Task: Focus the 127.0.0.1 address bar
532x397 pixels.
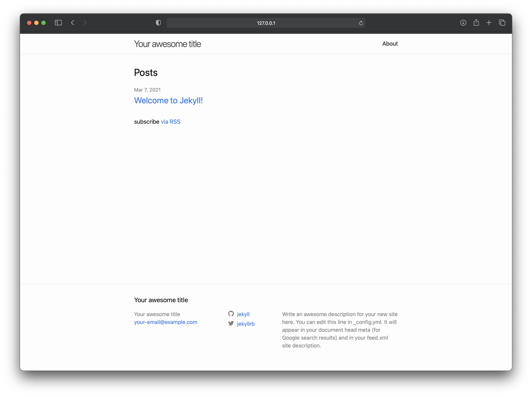Action: tap(266, 23)
